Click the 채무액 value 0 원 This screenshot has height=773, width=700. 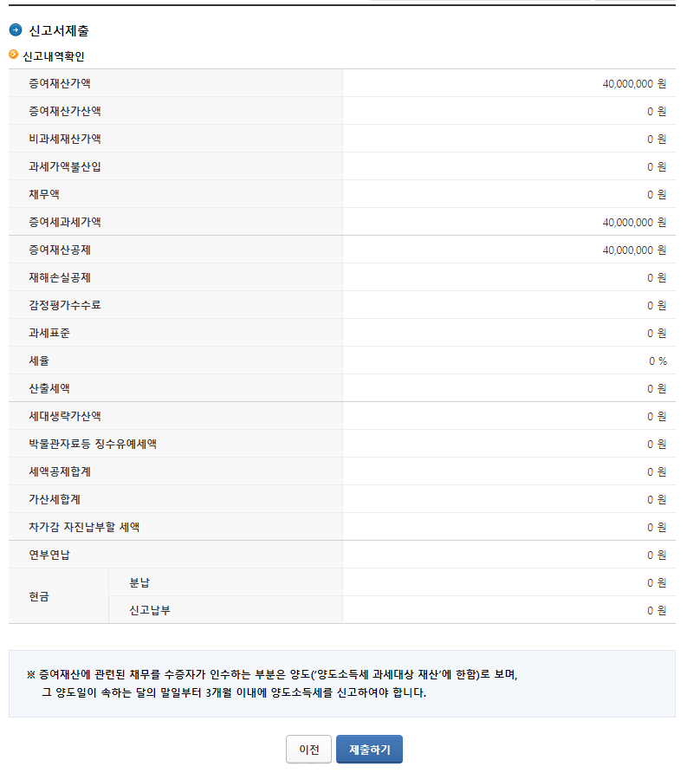[x=657, y=194]
